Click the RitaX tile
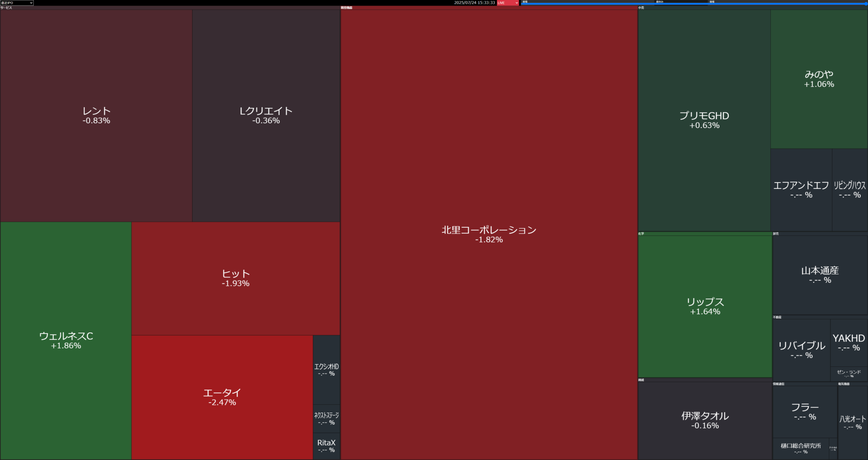Viewport: 868px width, 460px height. [326, 446]
